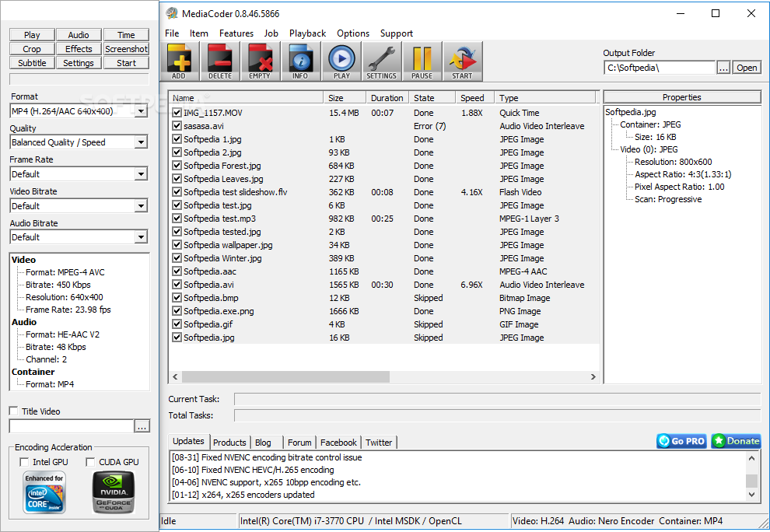Enable Intel GPU acceleration checkbox

[x=24, y=462]
